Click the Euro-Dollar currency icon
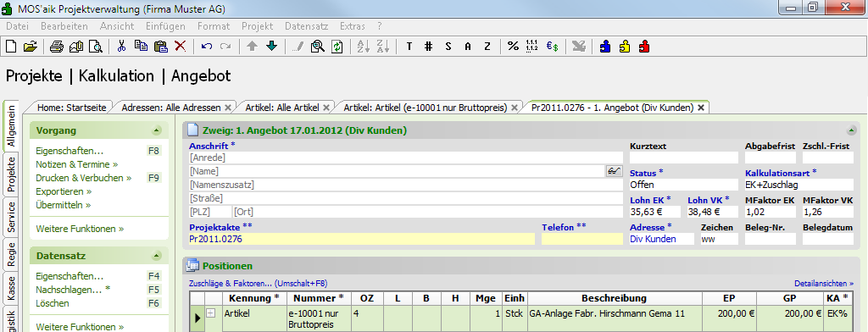The height and width of the screenshot is (332, 868). coord(552,47)
